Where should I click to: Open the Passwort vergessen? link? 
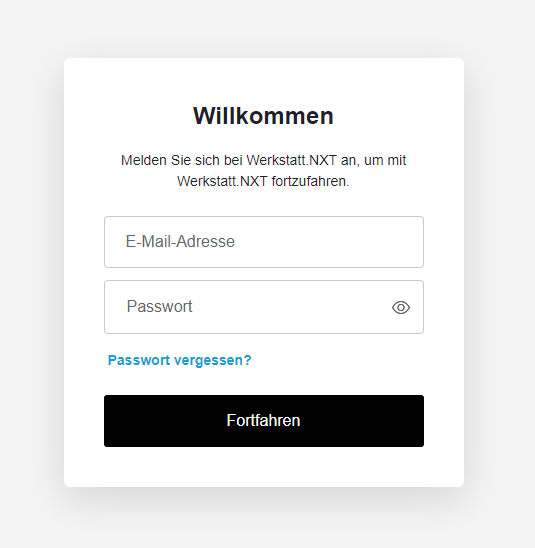(x=180, y=360)
